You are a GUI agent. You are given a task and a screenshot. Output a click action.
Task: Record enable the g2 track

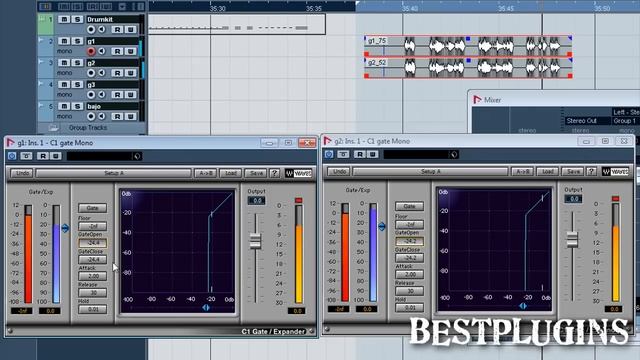tap(91, 73)
